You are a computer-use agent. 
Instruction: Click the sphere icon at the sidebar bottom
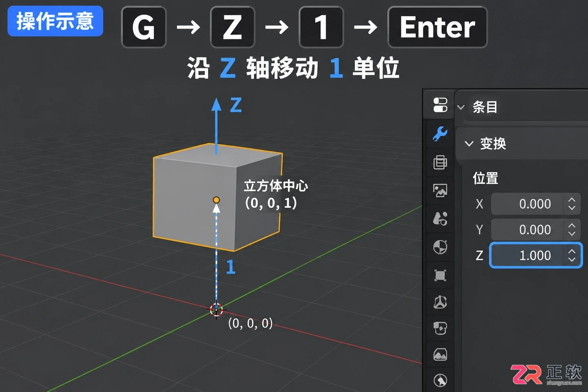pos(440,380)
